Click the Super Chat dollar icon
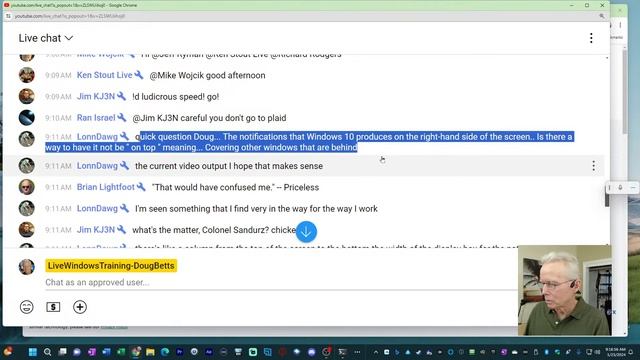 53,307
